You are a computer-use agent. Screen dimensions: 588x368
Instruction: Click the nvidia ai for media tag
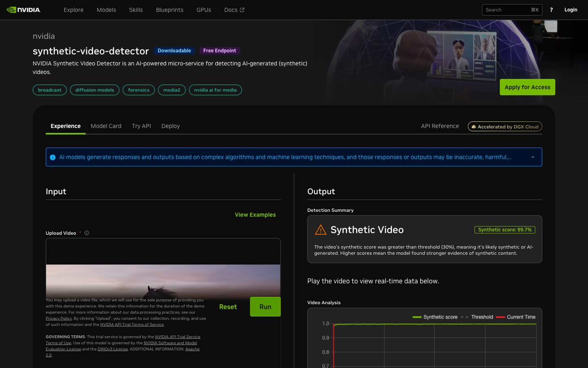[215, 90]
